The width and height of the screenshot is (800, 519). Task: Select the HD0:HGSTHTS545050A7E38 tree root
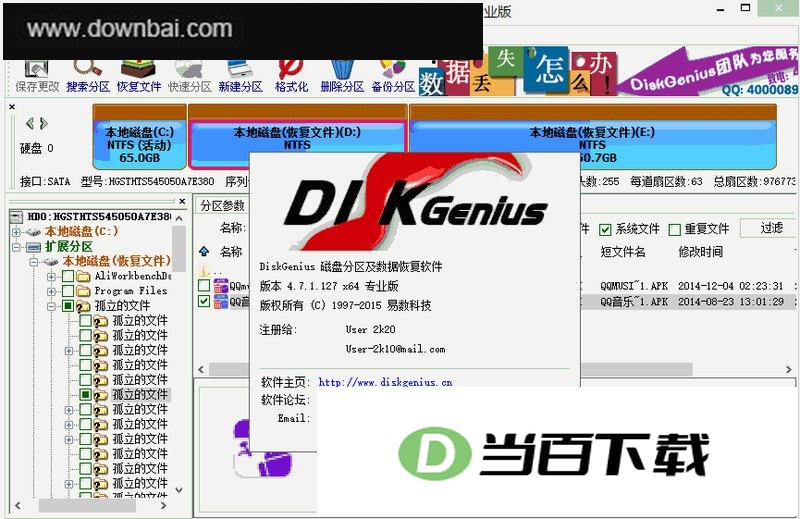click(98, 217)
